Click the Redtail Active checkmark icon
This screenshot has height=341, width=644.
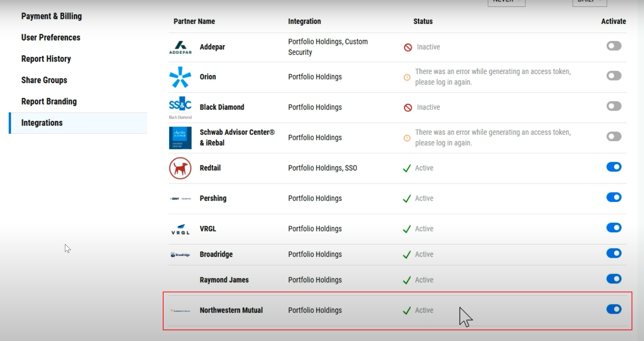pos(407,168)
